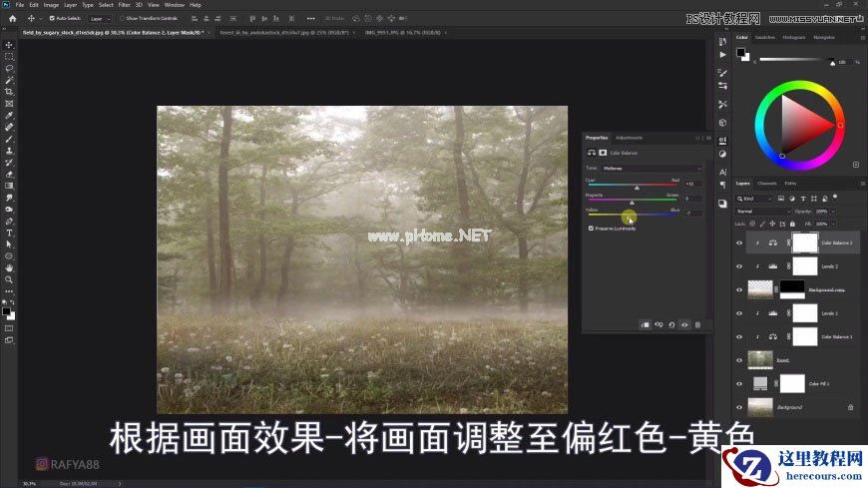The height and width of the screenshot is (488, 868).
Task: Click the Magenta-Green slider handle
Action: 632,203
